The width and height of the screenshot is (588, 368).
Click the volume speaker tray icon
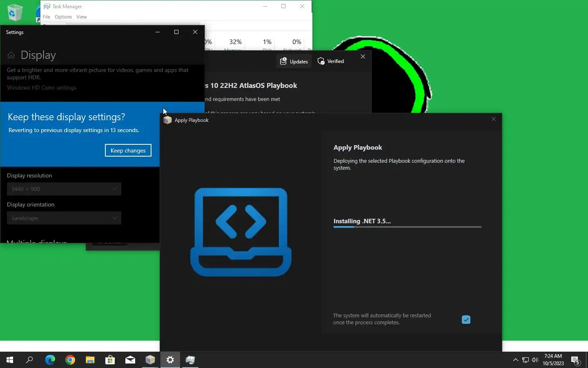pos(535,360)
